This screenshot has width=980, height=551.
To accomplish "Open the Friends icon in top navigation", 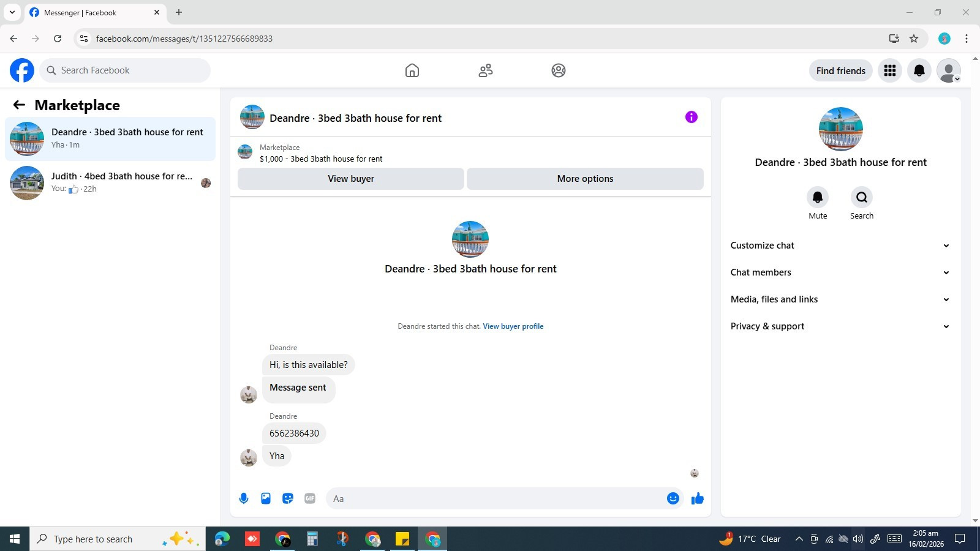I will 486,70.
